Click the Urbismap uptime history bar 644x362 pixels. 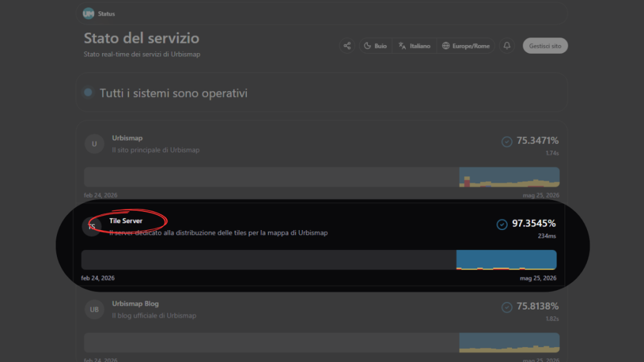[321, 177]
